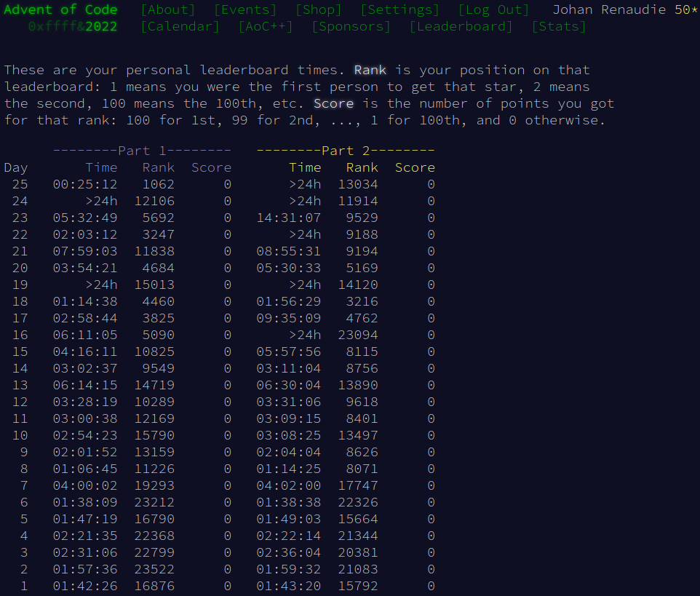Open the [Stats] page
Screen dimensions: 700x596
click(x=559, y=26)
